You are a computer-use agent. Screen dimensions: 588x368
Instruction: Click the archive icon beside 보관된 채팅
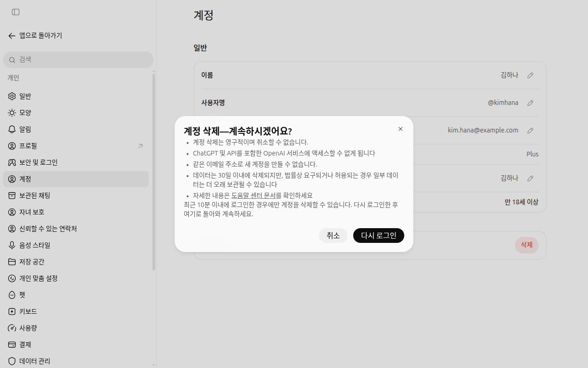[x=12, y=195]
